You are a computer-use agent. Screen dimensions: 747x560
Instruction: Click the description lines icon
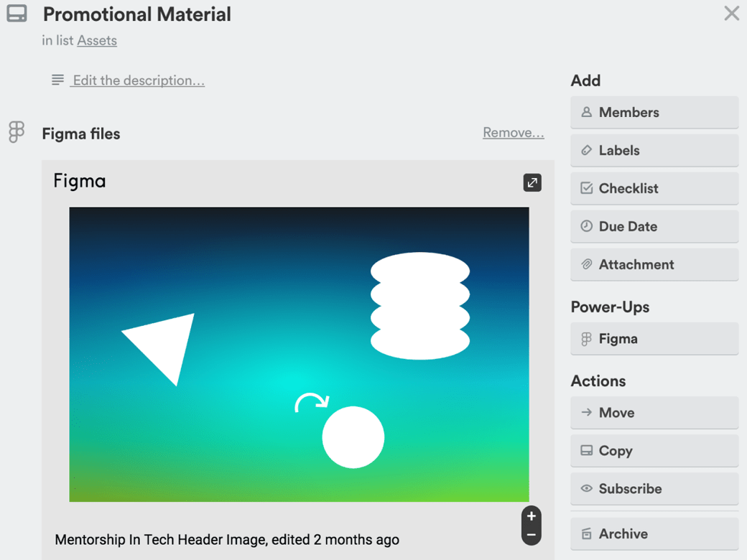click(x=57, y=80)
